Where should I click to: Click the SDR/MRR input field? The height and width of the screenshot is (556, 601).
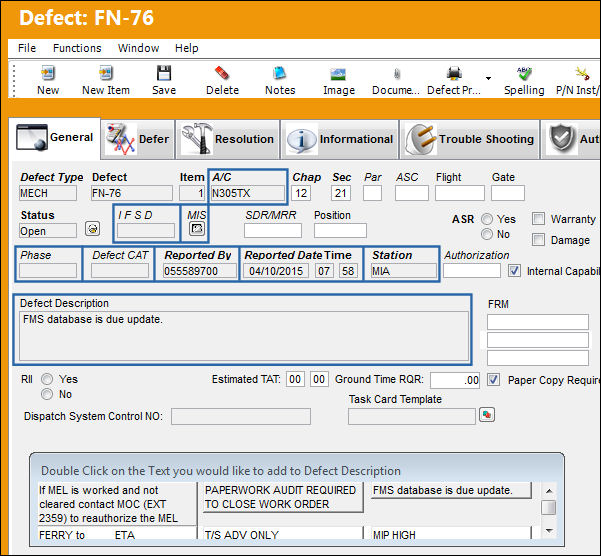pos(273,231)
